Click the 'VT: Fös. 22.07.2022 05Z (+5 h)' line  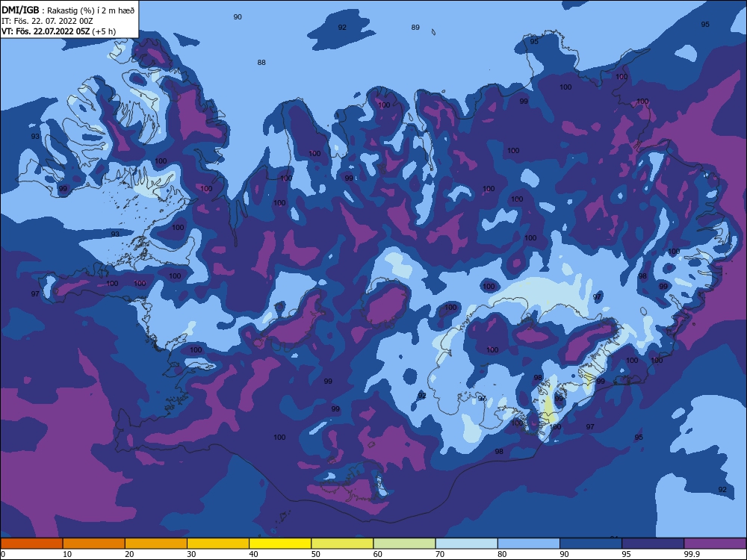(x=58, y=31)
